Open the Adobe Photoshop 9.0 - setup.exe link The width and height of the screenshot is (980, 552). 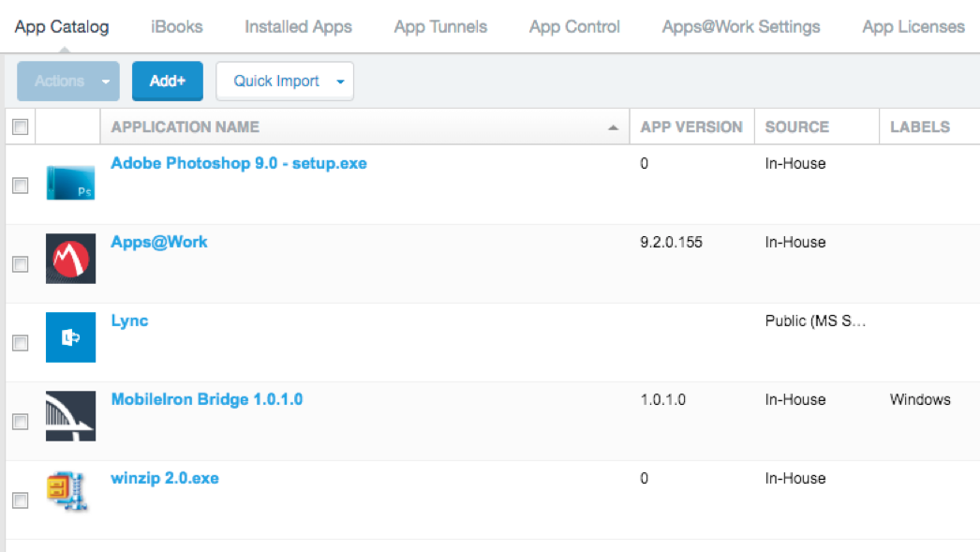pyautogui.click(x=239, y=163)
